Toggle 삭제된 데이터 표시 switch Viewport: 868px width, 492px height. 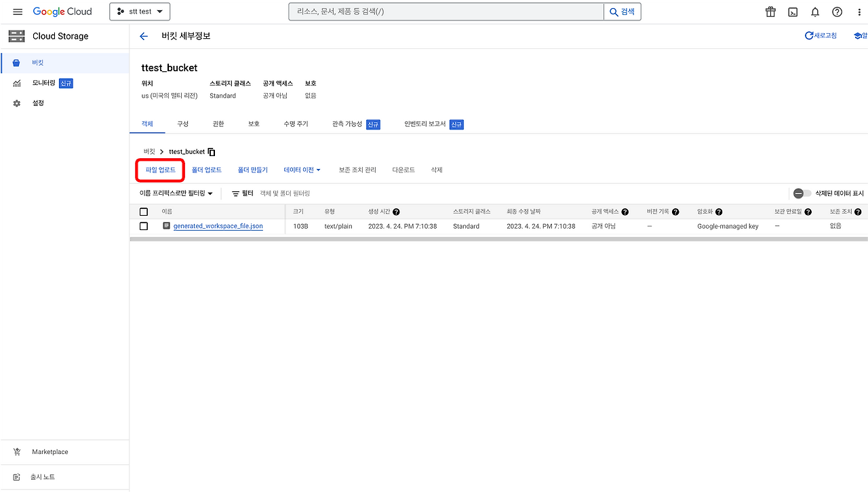click(x=802, y=193)
